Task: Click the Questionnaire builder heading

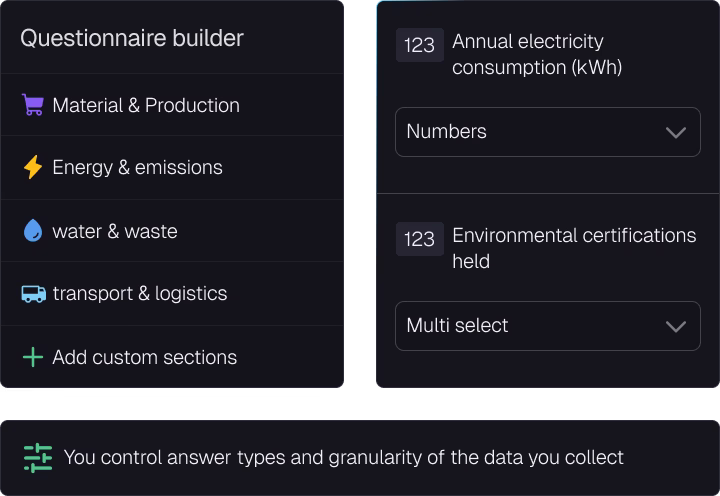Action: pos(132,38)
